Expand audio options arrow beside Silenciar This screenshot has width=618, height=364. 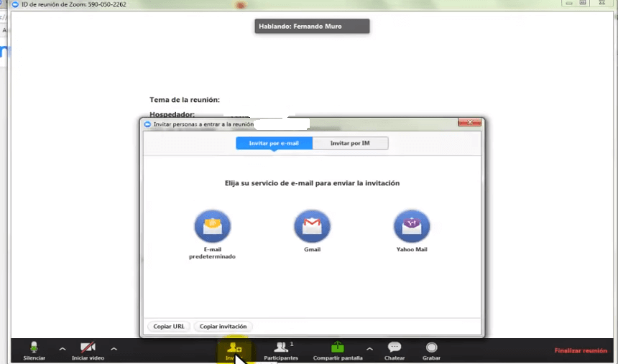pyautogui.click(x=63, y=349)
